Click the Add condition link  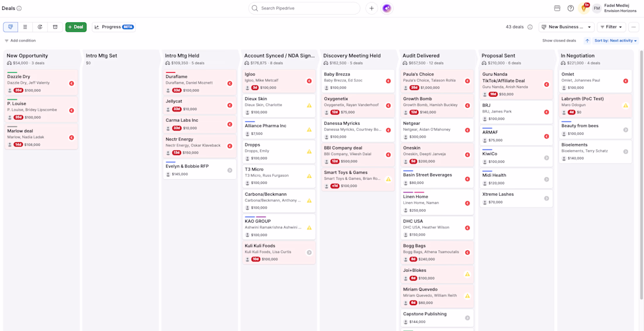[23, 40]
